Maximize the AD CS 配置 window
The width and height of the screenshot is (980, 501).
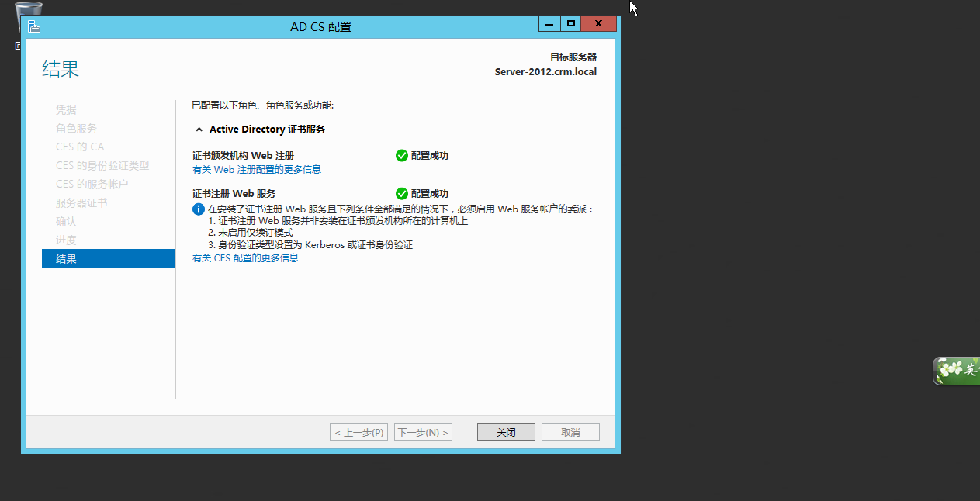570,24
